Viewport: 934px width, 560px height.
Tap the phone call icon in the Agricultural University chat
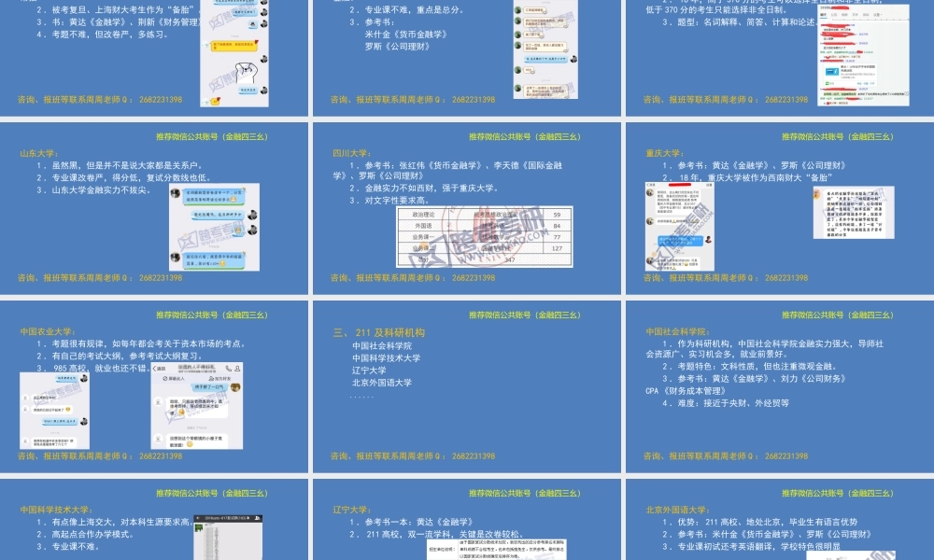[x=230, y=370]
